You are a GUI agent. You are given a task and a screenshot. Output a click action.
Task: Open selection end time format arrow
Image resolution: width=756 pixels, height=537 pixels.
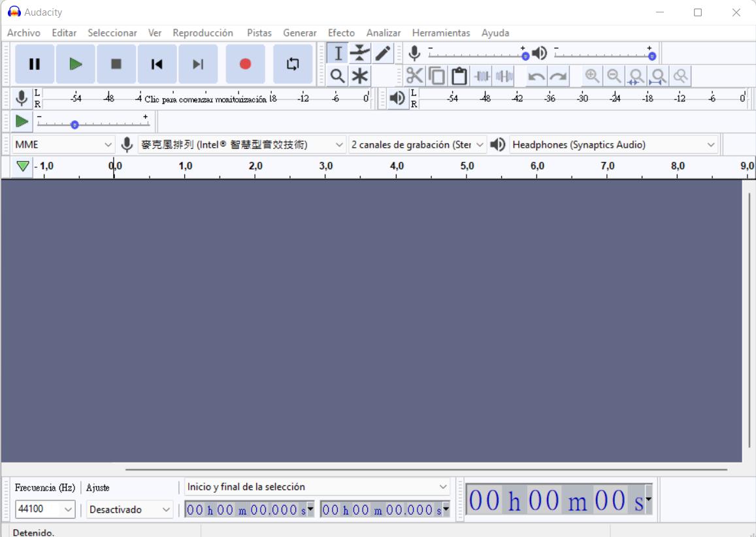(x=446, y=508)
